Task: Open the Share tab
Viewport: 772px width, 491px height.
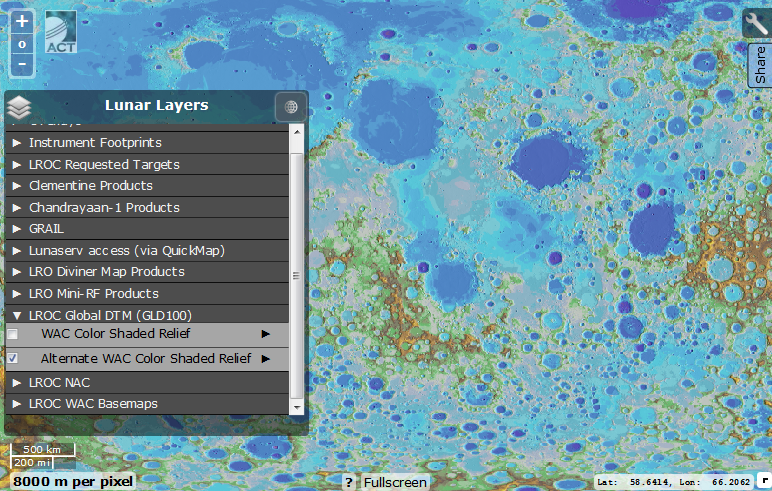Action: coord(760,66)
